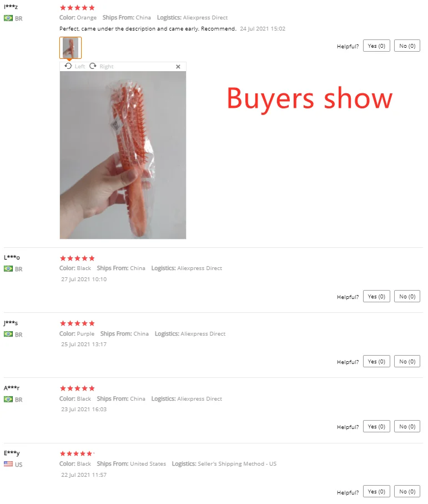Mark l***z's orange review helpful Yes
This screenshot has width=428, height=504.
[x=376, y=46]
